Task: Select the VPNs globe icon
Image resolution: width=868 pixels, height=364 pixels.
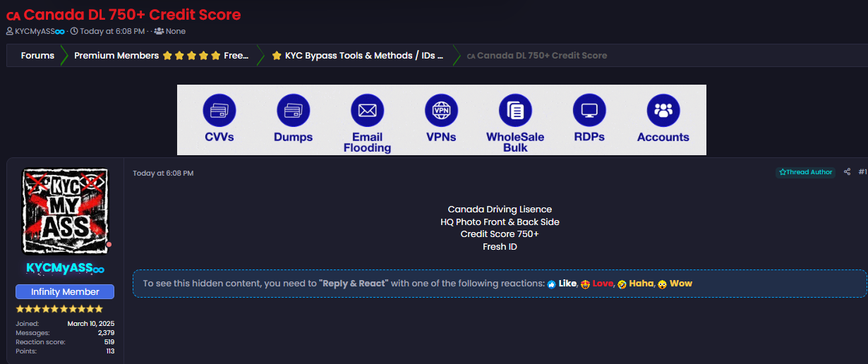Action: coord(441,111)
